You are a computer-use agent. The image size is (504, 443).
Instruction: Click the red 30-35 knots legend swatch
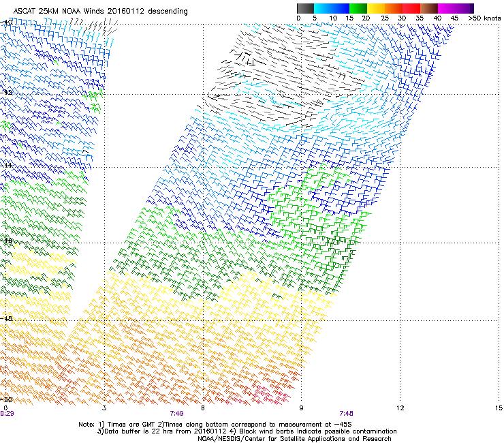tap(411, 8)
